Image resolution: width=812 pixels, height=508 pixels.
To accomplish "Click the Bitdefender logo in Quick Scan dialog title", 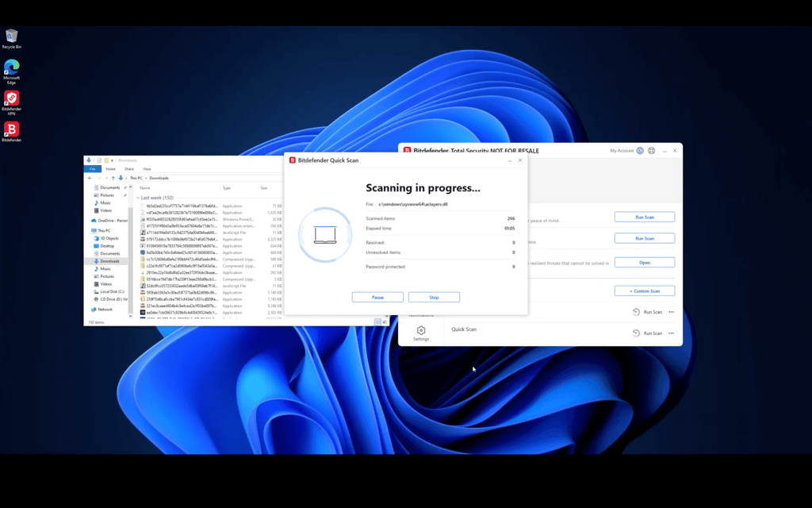I will (292, 160).
